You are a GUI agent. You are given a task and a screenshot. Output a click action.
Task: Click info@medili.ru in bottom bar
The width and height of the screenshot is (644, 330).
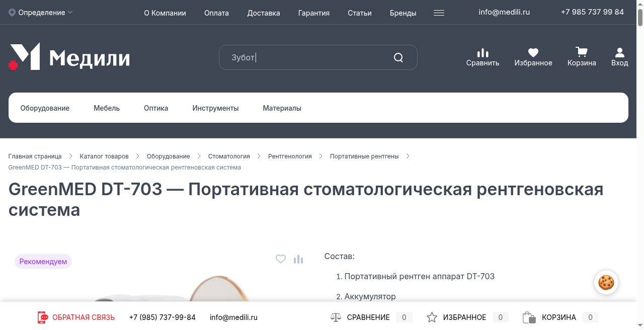(x=233, y=317)
